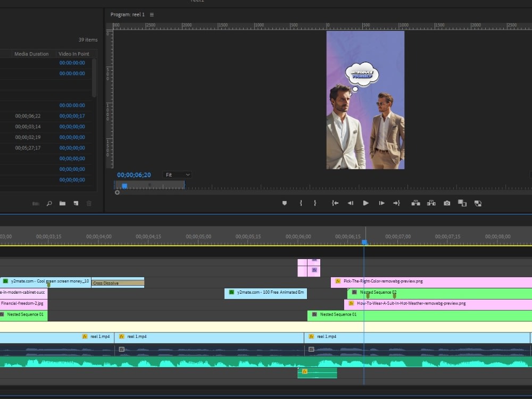Click the Lift button icon

[x=415, y=203]
